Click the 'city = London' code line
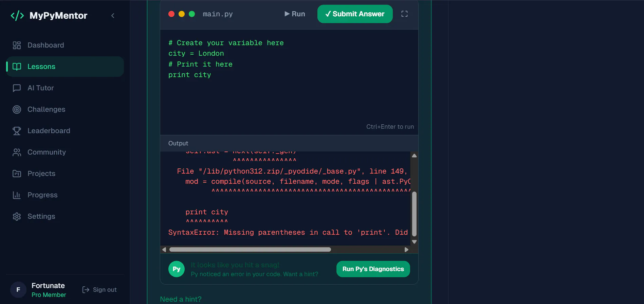 click(x=196, y=54)
